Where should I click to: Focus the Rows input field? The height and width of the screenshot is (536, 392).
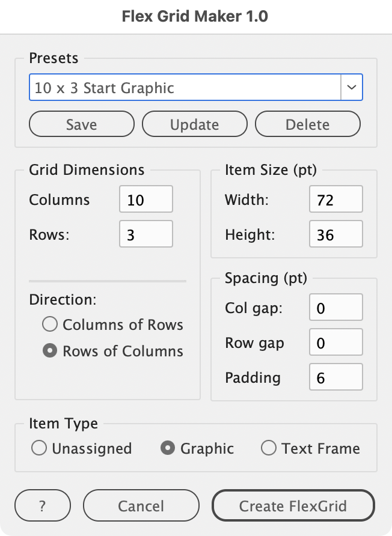(146, 234)
